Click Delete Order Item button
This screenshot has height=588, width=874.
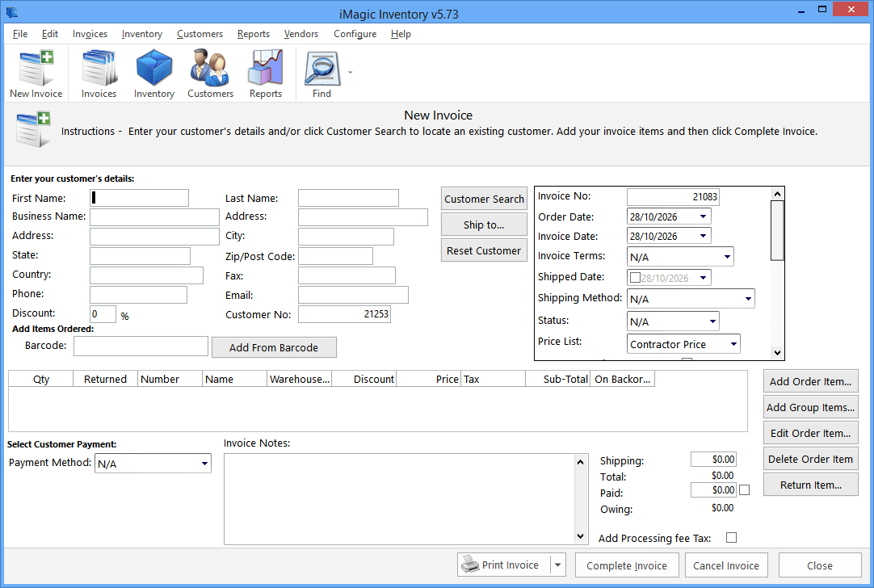pos(810,459)
